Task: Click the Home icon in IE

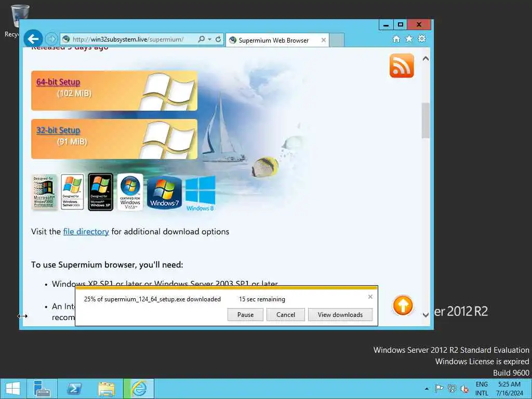Action: [x=396, y=38]
